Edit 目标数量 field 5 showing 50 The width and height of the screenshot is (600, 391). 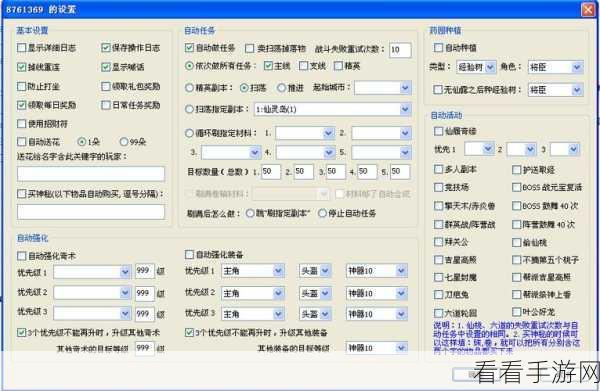(x=400, y=172)
